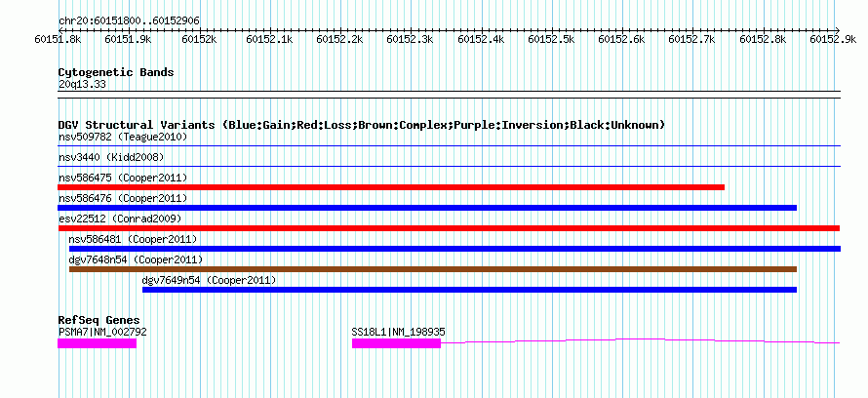Click the 60152.7k ruler tick label
This screenshot has height=398, width=868.
pyautogui.click(x=692, y=39)
